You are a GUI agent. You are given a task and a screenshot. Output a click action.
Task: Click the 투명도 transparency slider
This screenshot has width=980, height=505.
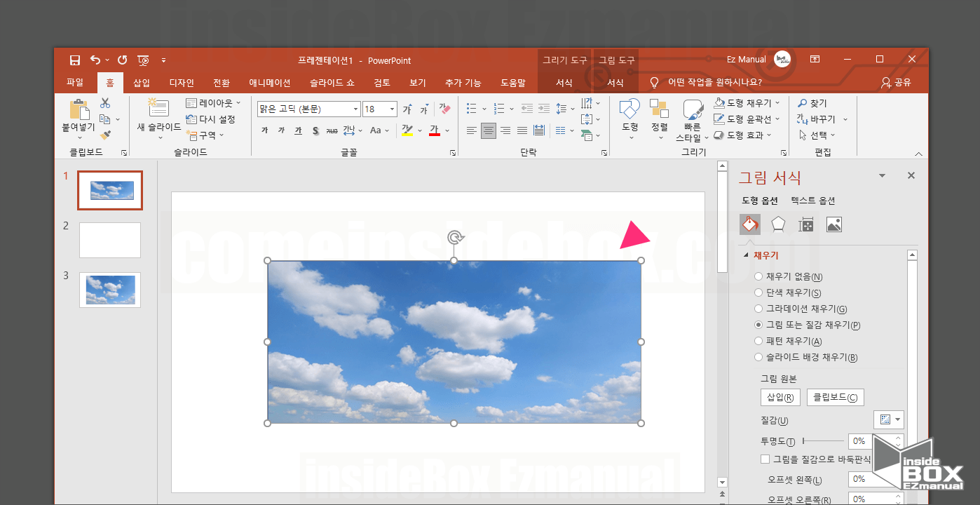(823, 441)
